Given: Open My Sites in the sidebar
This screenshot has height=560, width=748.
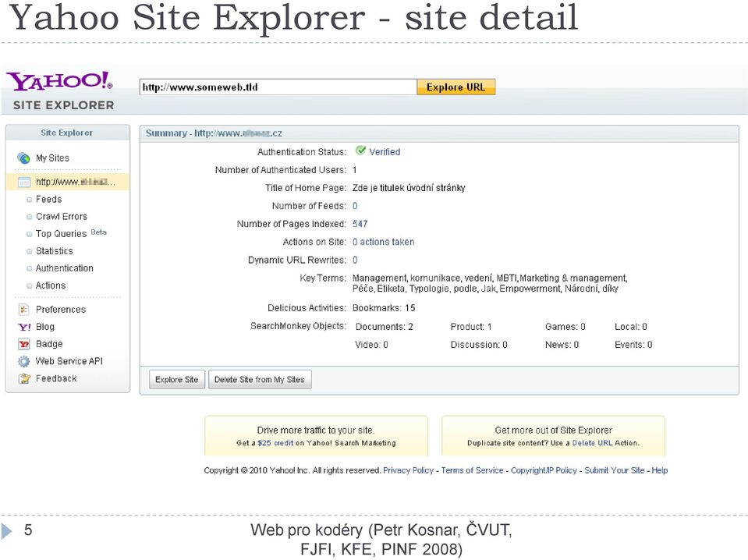Looking at the screenshot, I should click(52, 158).
